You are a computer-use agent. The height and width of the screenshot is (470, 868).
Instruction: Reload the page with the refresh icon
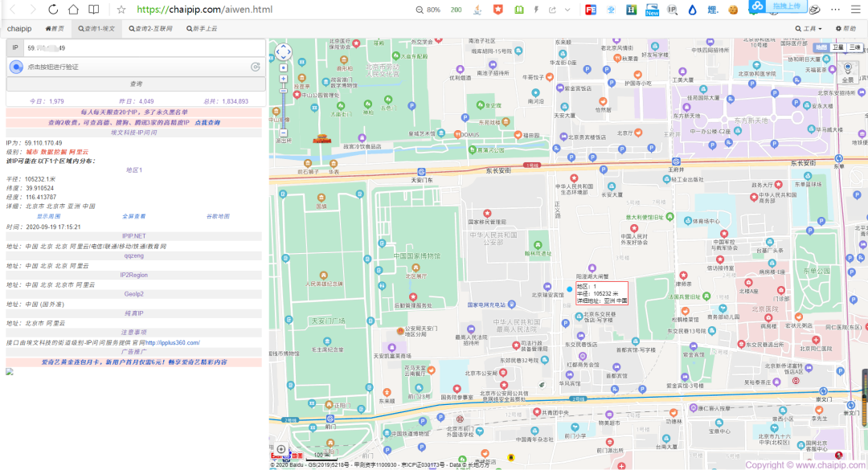tap(52, 10)
